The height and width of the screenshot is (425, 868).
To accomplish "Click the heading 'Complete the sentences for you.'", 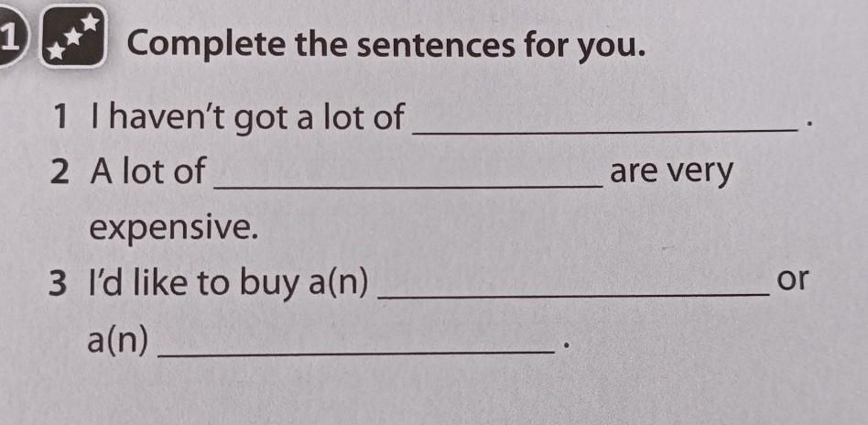I will click(386, 44).
